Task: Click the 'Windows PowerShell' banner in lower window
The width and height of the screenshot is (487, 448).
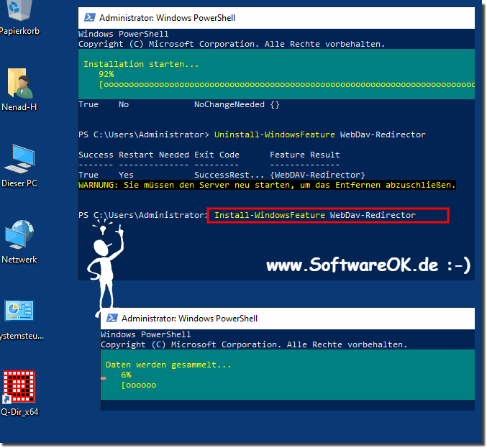Action: 145,334
